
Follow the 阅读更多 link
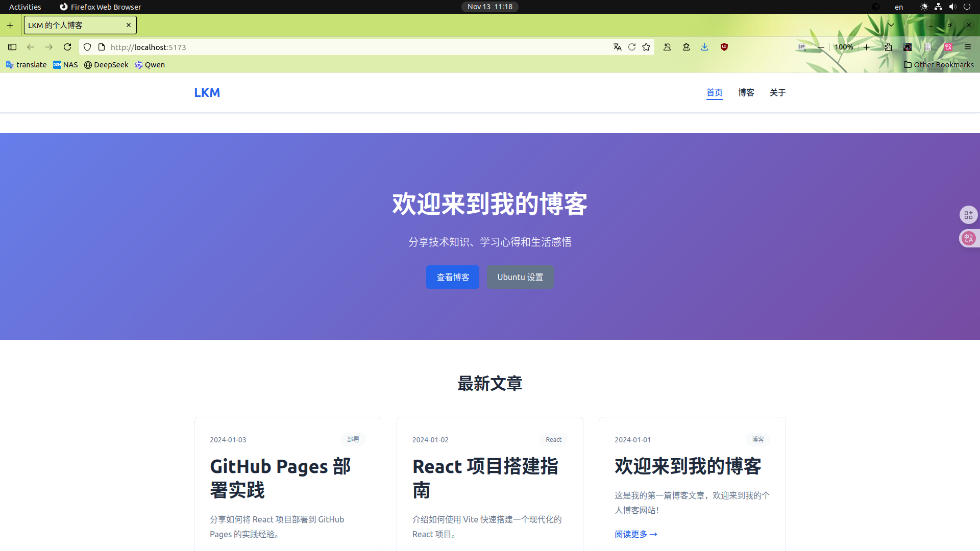coord(635,534)
